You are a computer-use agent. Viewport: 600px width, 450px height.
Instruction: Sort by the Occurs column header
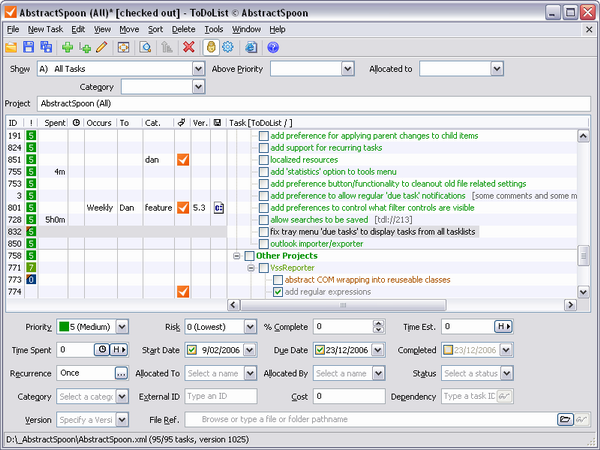(99, 123)
